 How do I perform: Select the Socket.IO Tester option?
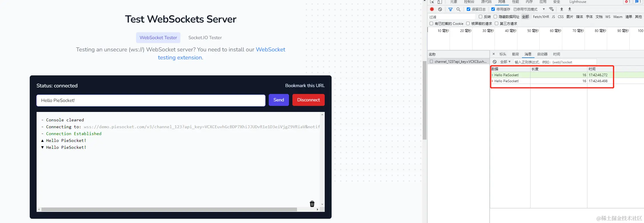205,38
